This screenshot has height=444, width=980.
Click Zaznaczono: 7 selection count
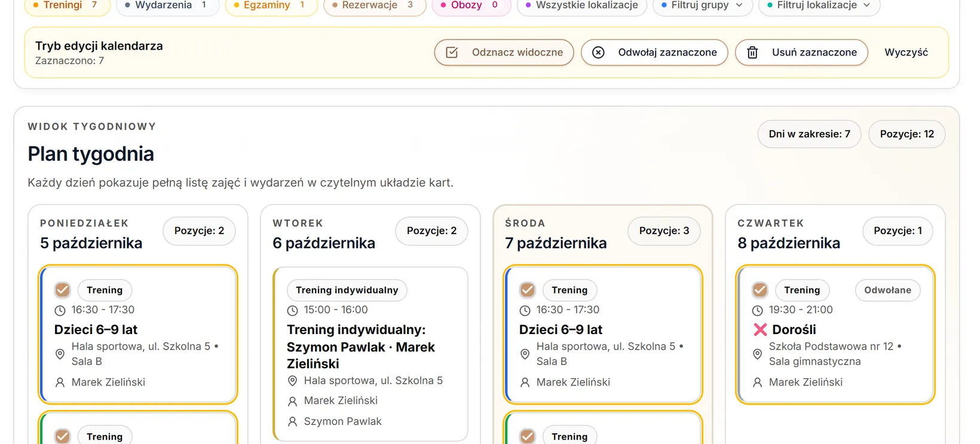pyautogui.click(x=69, y=60)
